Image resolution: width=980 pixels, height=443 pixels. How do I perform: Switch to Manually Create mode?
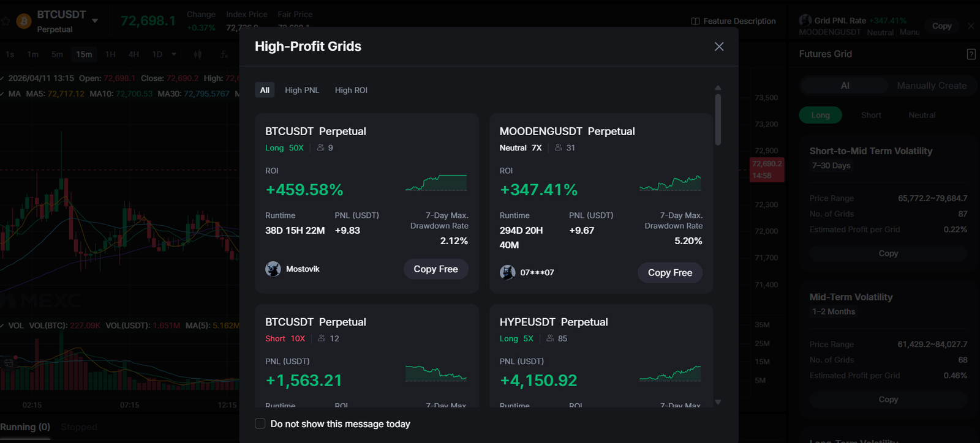[932, 86]
